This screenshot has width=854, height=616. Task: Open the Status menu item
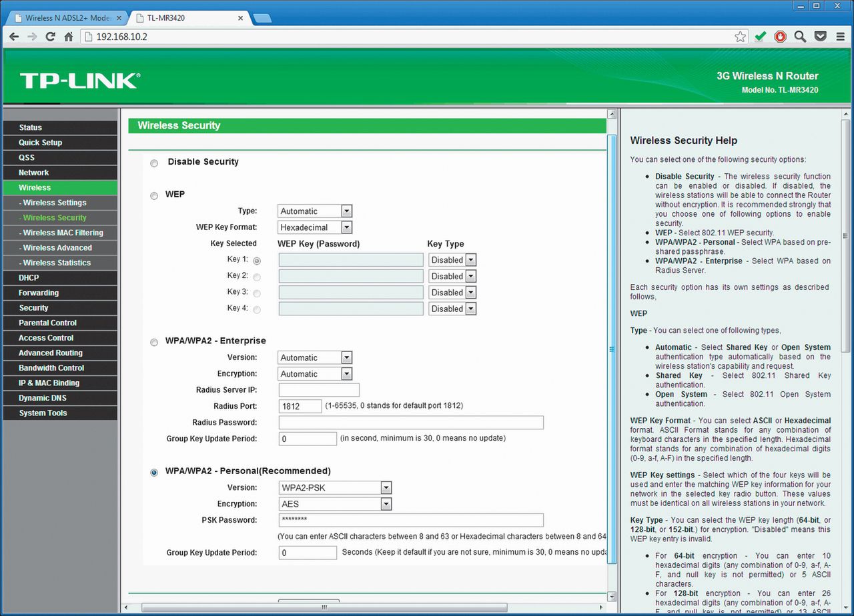pos(60,127)
